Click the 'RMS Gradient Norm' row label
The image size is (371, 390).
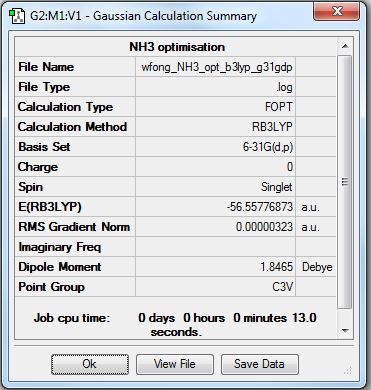[x=74, y=227]
